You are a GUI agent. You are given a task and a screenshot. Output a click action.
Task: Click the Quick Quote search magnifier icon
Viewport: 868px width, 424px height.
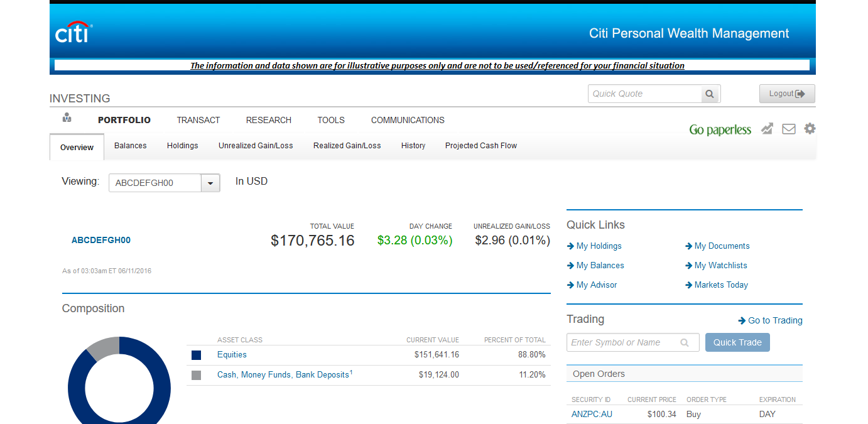click(x=710, y=94)
